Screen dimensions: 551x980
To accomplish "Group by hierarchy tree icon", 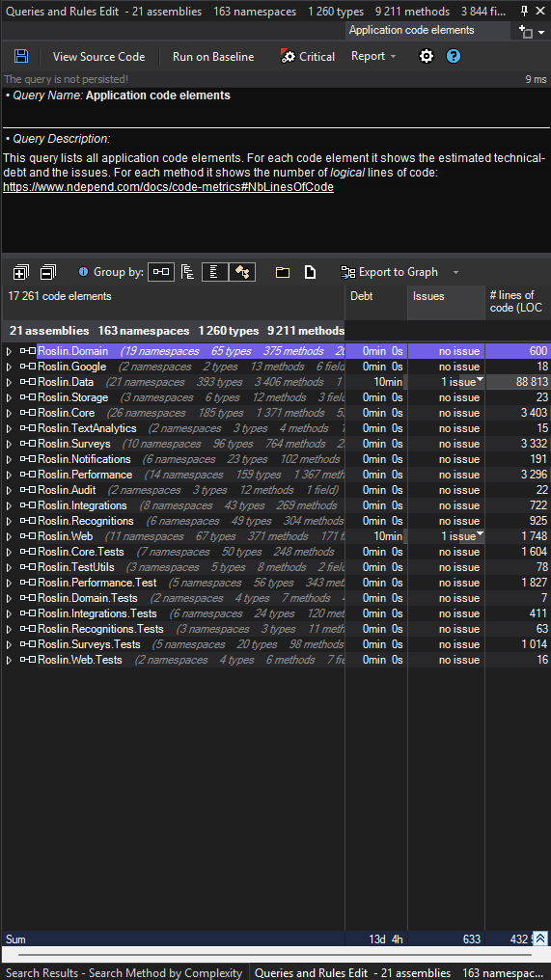I will click(187, 272).
